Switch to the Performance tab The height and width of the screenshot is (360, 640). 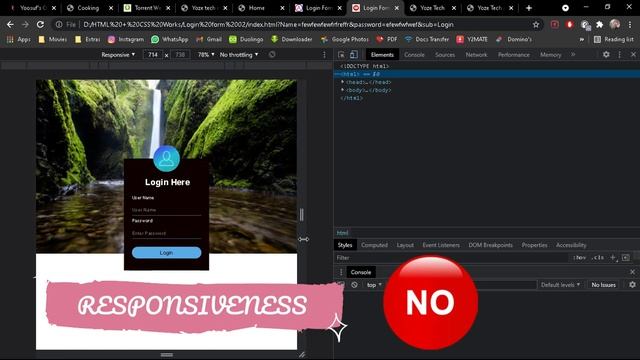pos(513,55)
